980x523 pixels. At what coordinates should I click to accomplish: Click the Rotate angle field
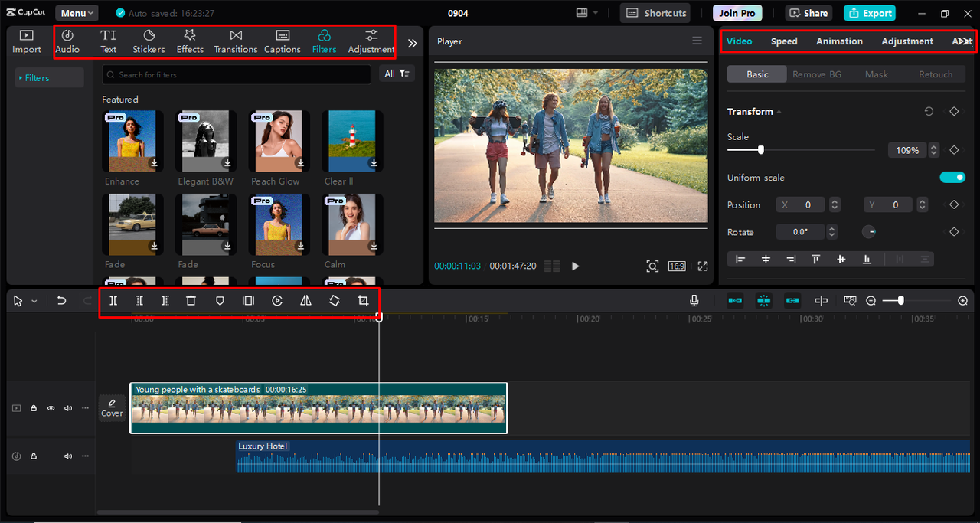click(801, 232)
